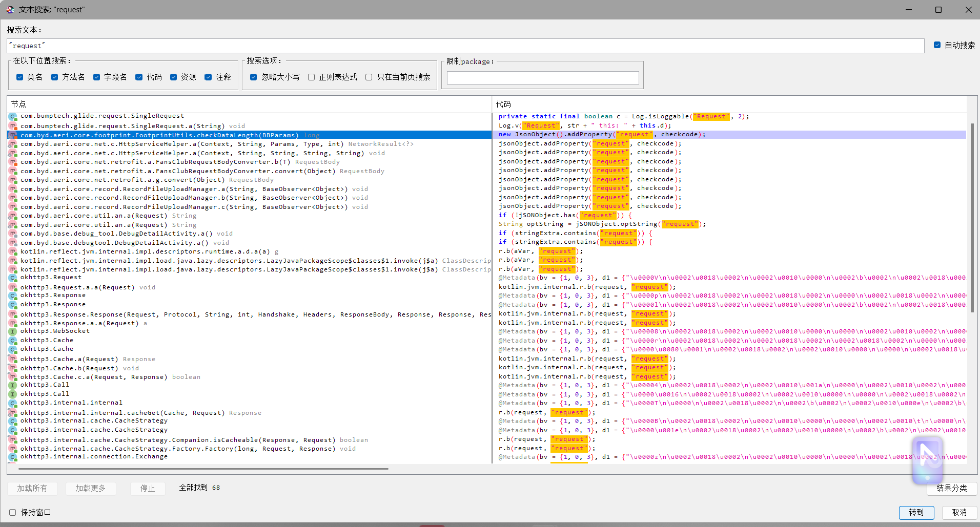Click method icon of okhttp3.Cache.c.a(Request, Response) row
Image resolution: width=980 pixels, height=527 pixels.
click(x=13, y=377)
